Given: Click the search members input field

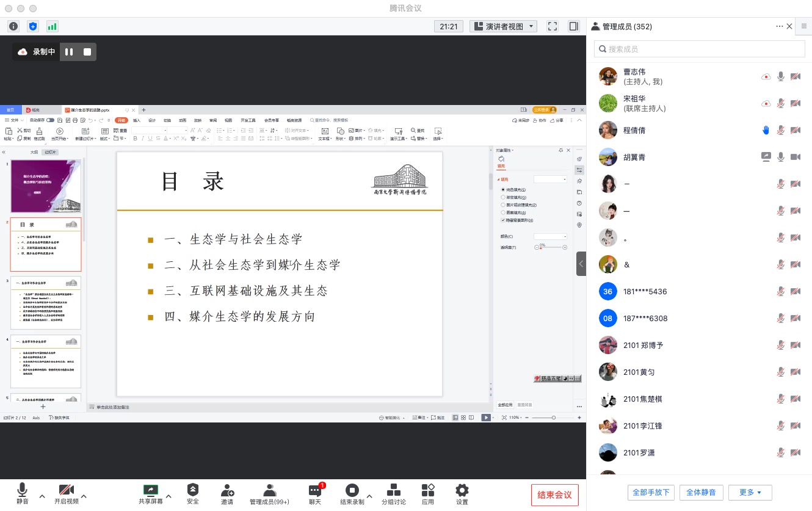Looking at the screenshot, I should click(x=700, y=49).
